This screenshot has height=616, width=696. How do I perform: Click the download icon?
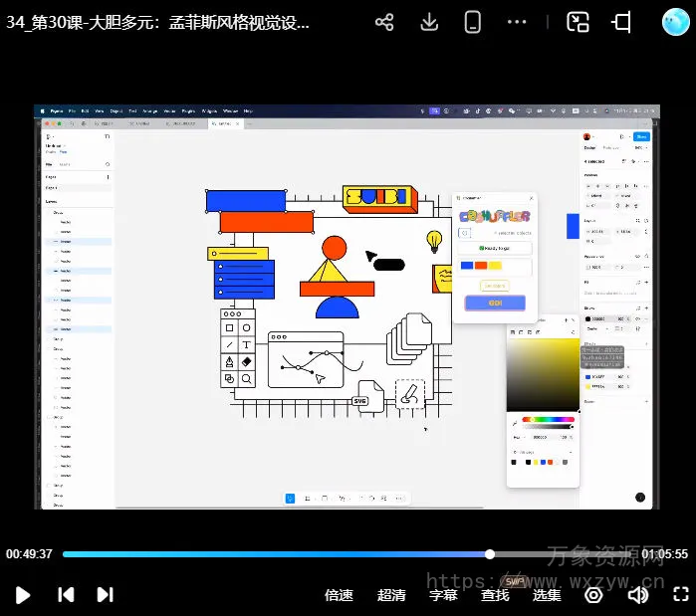(429, 22)
